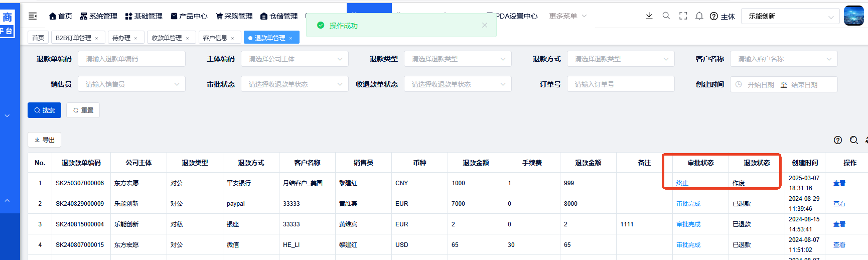The width and height of the screenshot is (868, 260).
Task: Click the table search icon above grid
Action: (853, 140)
